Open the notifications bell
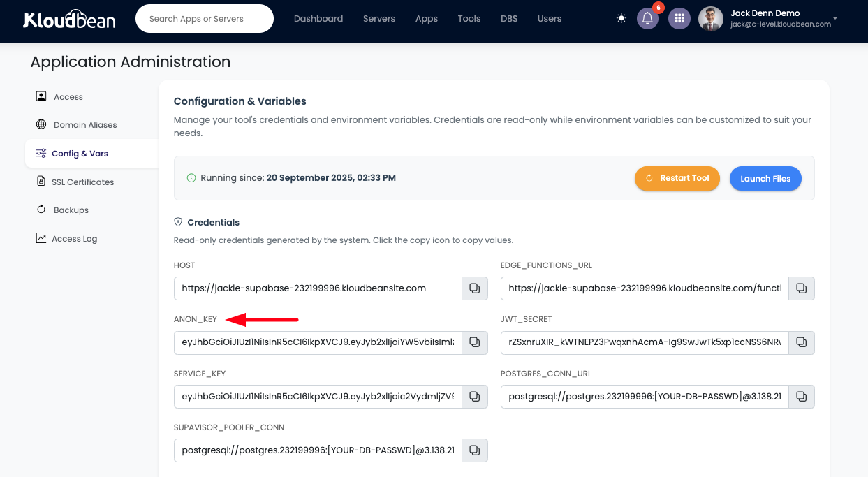Image resolution: width=868 pixels, height=477 pixels. click(647, 19)
